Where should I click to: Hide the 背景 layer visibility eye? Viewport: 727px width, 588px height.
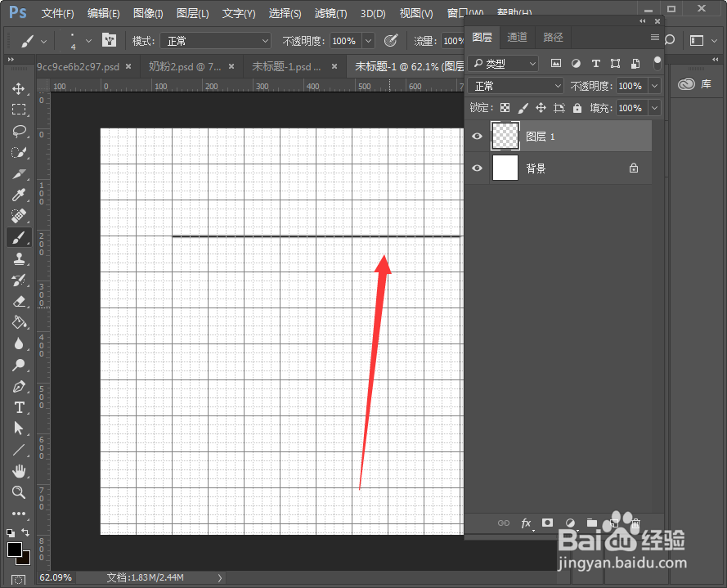pyautogui.click(x=477, y=168)
